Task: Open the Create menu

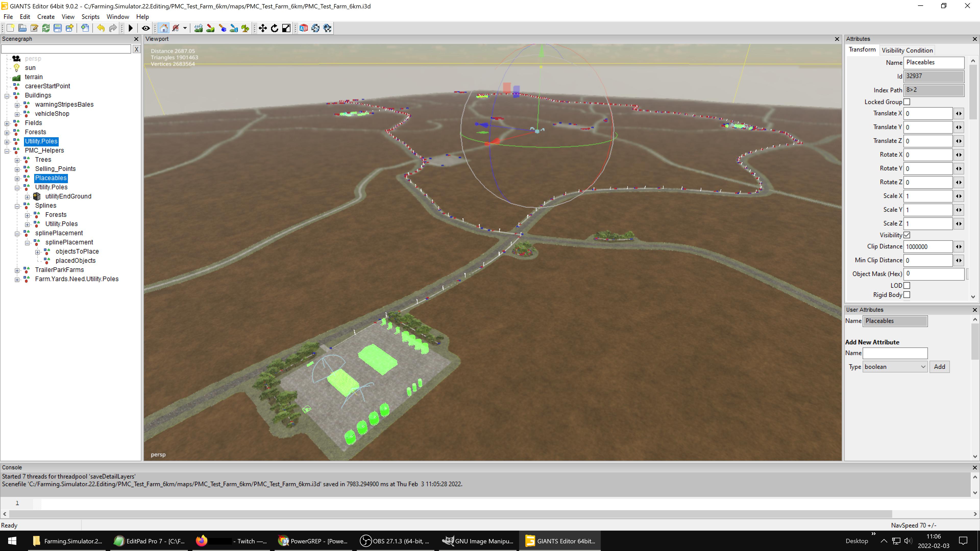Action: [46, 17]
